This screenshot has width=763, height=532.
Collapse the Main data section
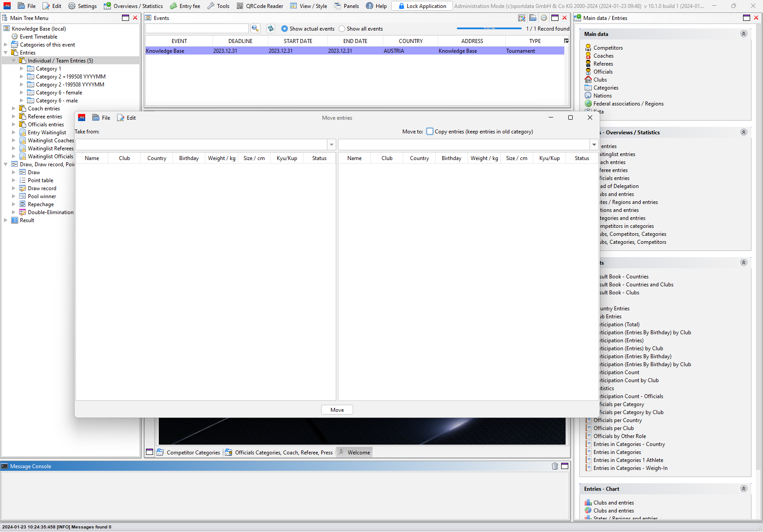[744, 34]
